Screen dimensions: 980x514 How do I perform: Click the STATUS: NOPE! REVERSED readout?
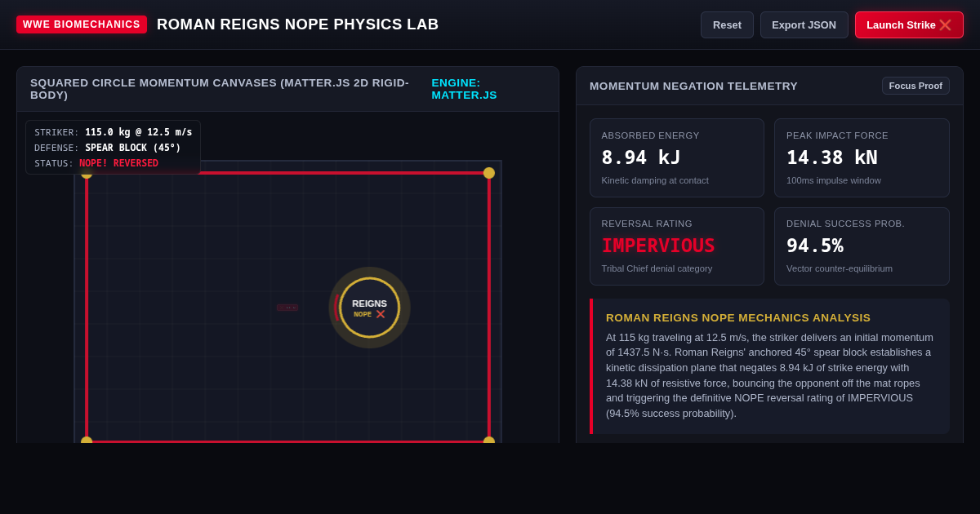96,163
